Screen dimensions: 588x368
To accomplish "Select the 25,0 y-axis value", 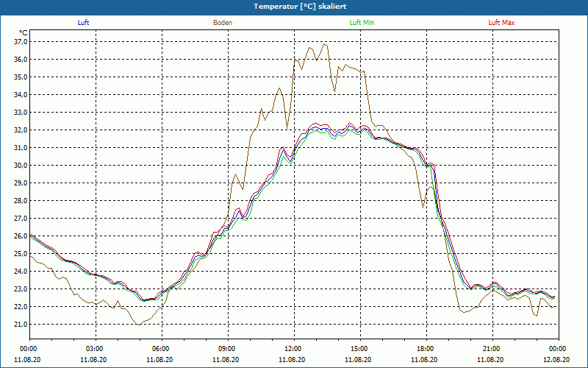I will (x=21, y=253).
